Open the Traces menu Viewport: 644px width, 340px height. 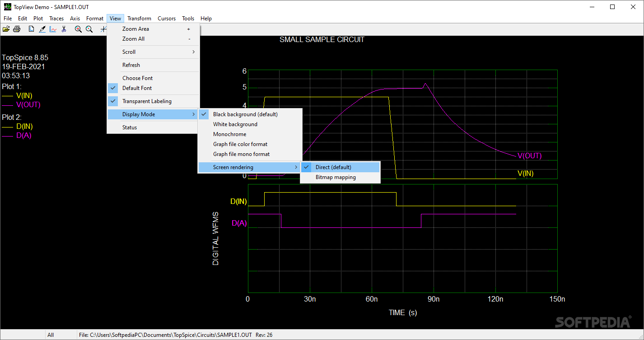56,19
